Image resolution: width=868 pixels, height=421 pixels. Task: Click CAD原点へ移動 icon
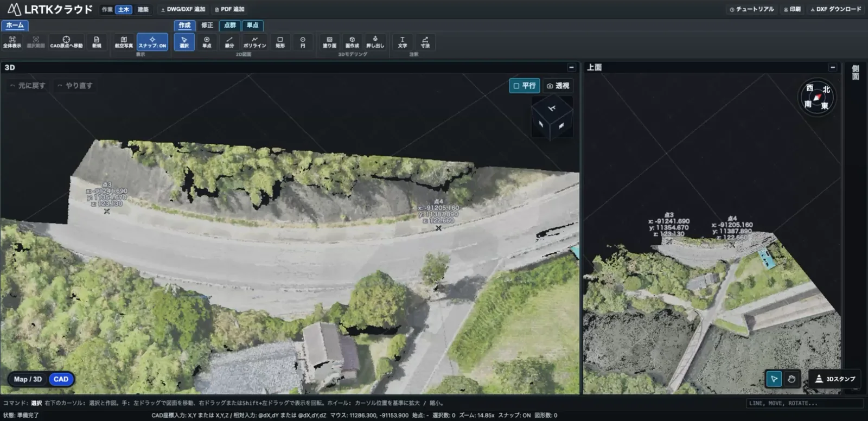(66, 42)
